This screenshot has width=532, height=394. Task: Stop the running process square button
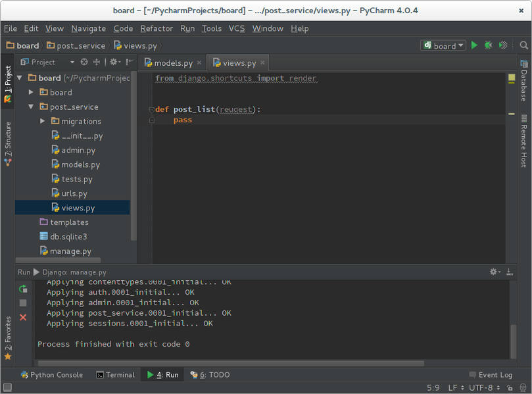pyautogui.click(x=23, y=303)
